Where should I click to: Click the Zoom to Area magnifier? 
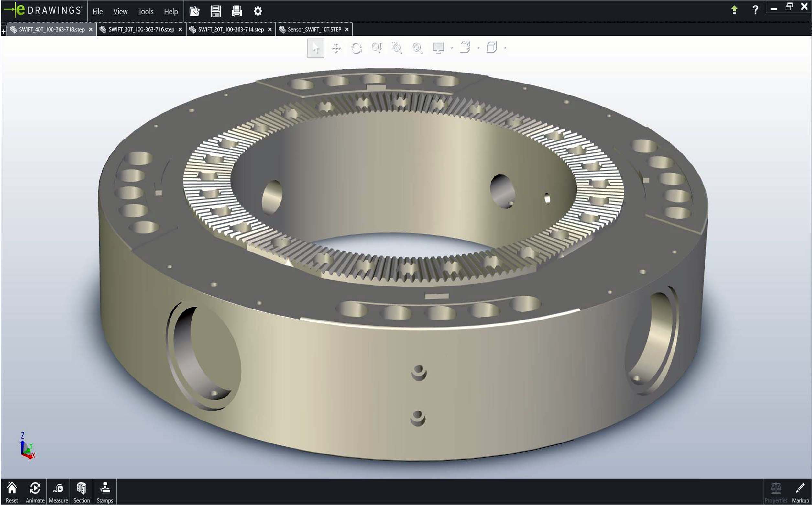pos(397,48)
